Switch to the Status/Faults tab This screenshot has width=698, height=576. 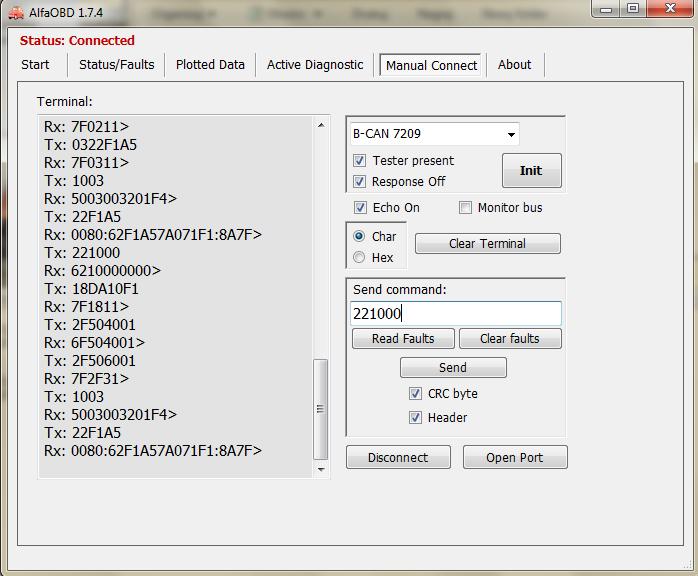coord(117,65)
